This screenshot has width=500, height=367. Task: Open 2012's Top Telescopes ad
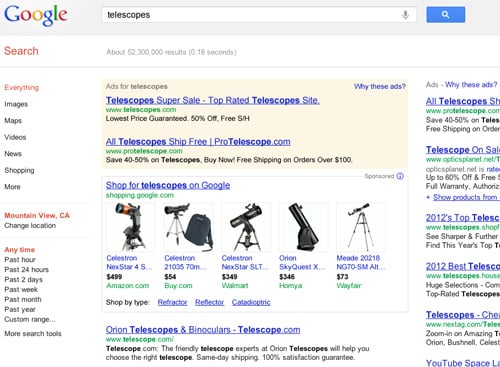click(463, 218)
